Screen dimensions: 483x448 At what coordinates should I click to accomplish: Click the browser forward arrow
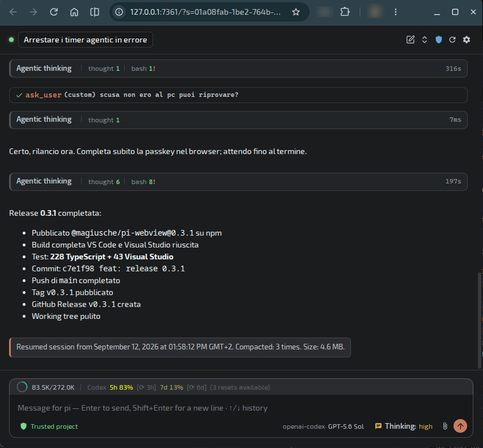(x=33, y=12)
